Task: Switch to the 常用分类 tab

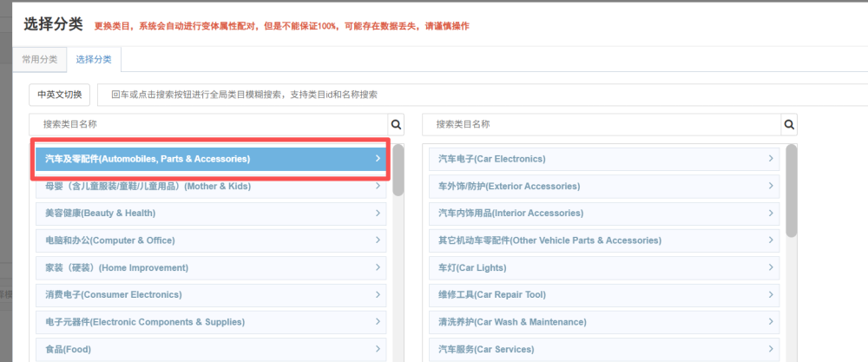Action: (x=39, y=60)
